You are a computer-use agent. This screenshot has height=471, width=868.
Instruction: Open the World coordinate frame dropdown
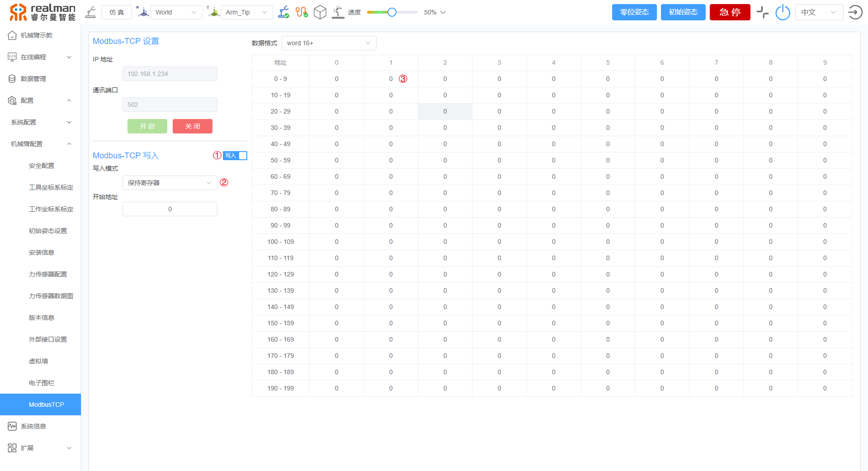tap(176, 12)
